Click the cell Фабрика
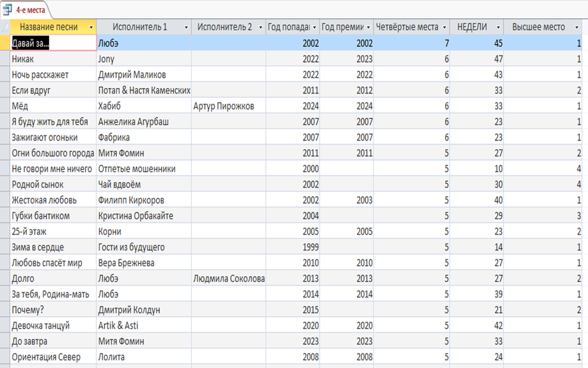The height and width of the screenshot is (368, 588). [144, 137]
